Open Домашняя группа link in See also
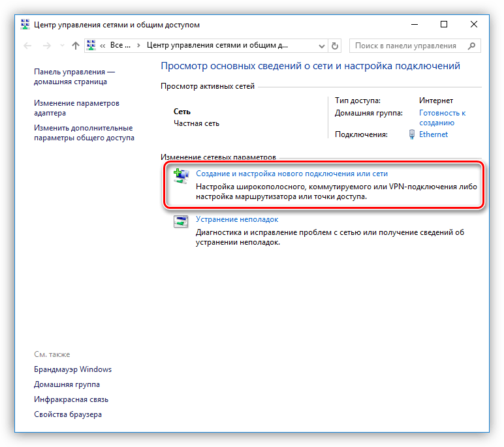 point(67,384)
